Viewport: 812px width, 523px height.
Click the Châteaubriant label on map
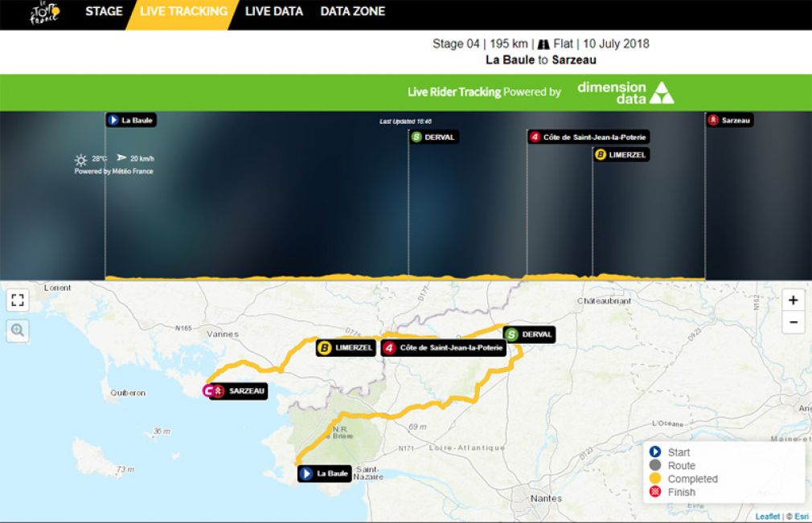(605, 300)
